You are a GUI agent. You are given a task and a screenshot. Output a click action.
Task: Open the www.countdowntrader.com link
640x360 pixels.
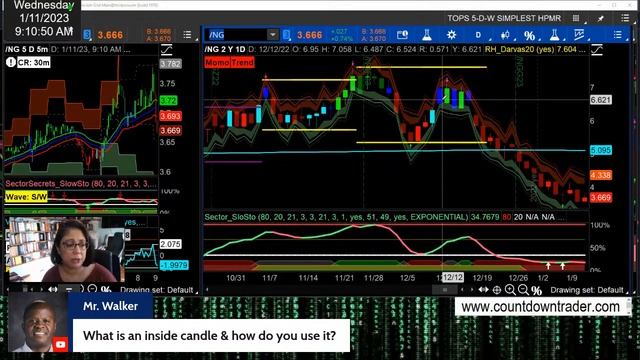click(540, 307)
